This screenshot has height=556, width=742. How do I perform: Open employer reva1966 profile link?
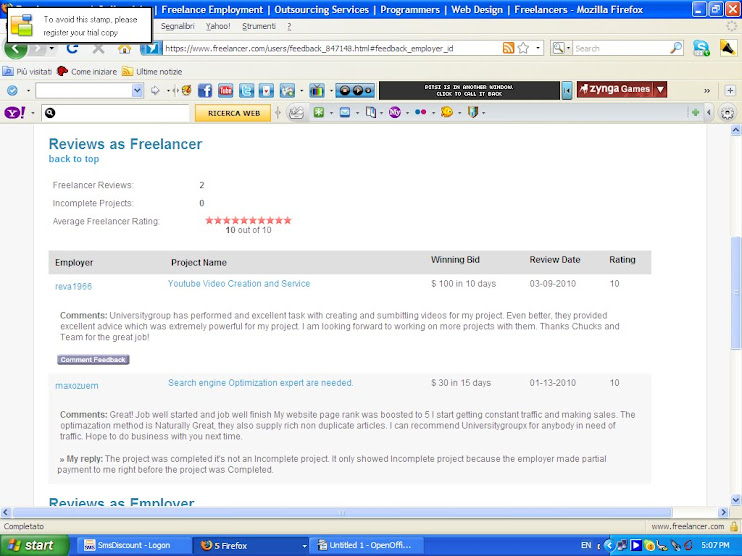[73, 286]
